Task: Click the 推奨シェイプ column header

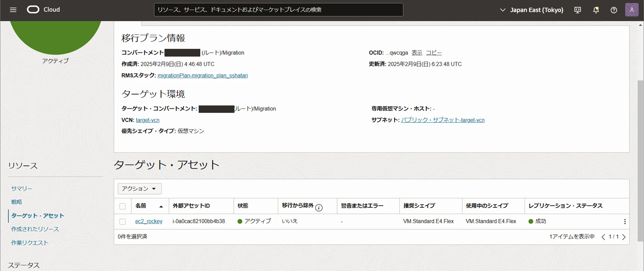Action: [x=419, y=206]
